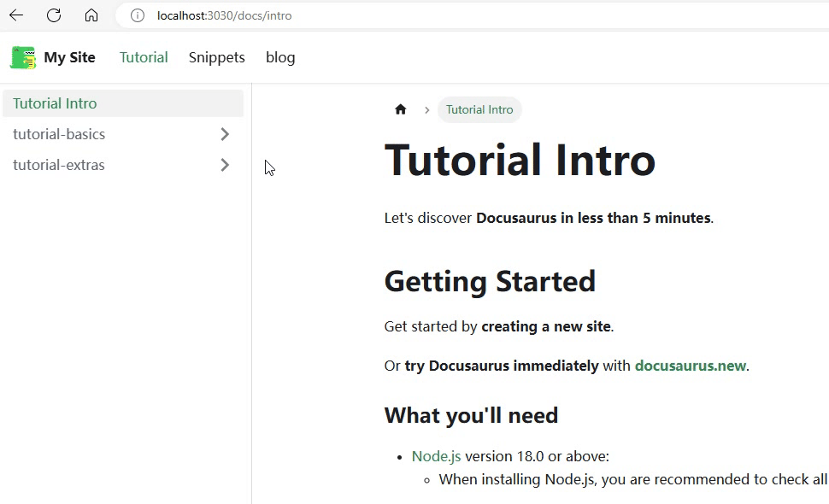Open the Node.js link

pos(436,456)
